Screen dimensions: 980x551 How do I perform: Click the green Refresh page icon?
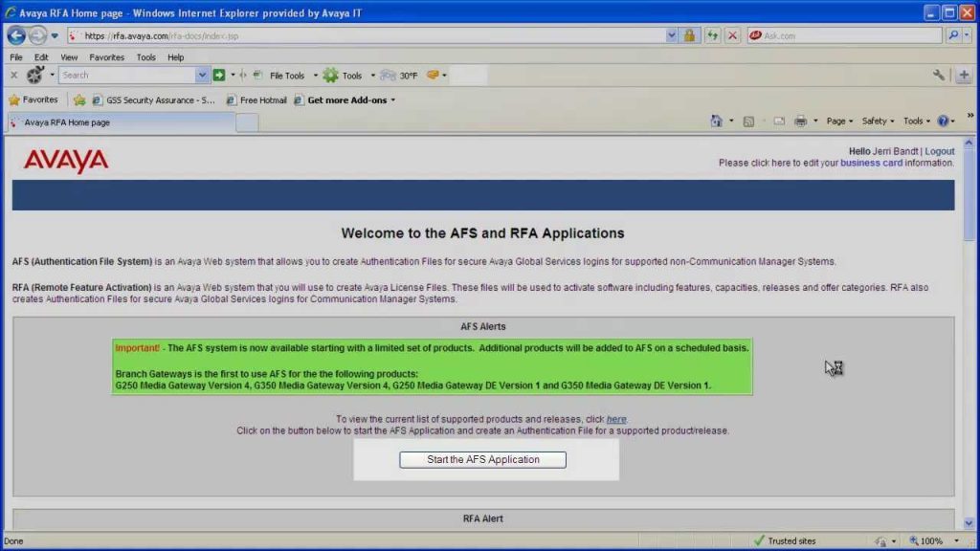point(712,35)
